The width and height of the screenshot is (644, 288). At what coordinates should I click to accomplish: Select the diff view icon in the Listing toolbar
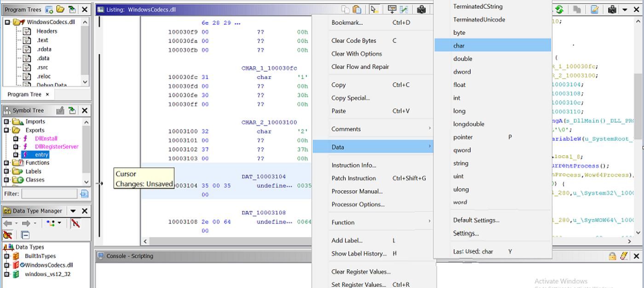coord(404,9)
